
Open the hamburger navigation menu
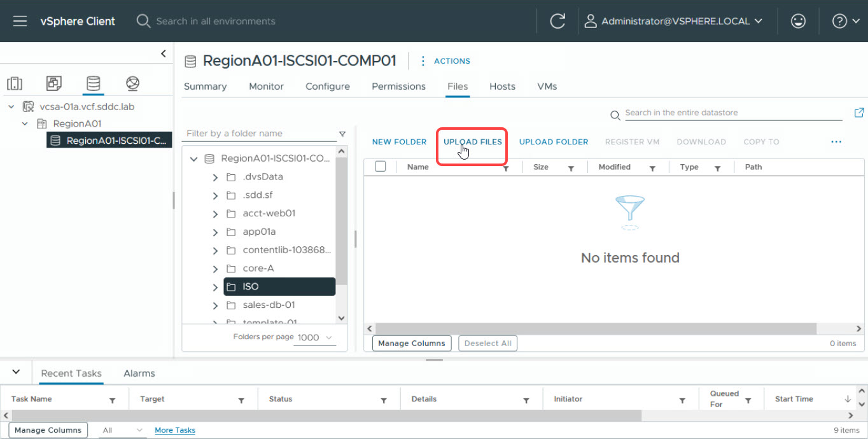[20, 21]
